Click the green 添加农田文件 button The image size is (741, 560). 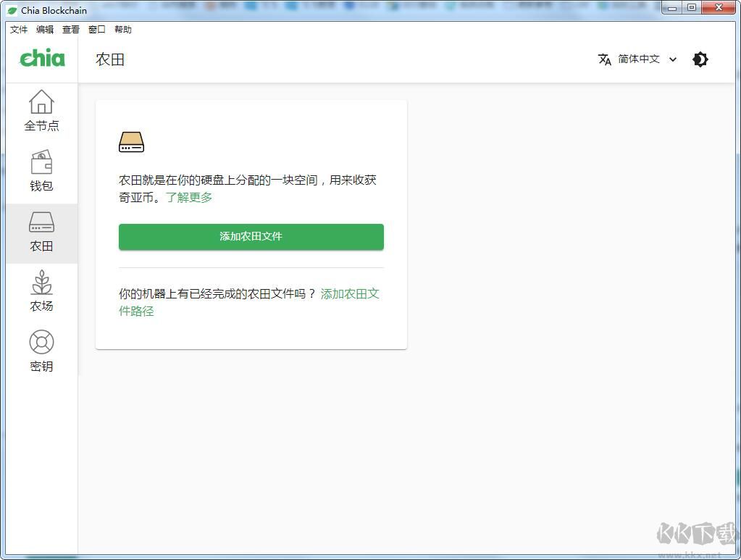tap(251, 236)
